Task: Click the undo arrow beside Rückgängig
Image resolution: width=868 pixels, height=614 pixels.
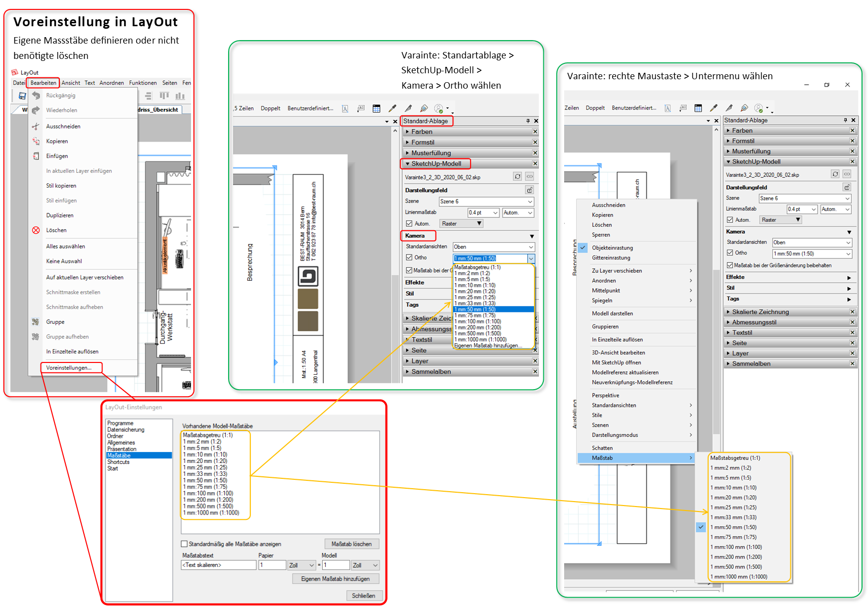Action: (x=36, y=96)
